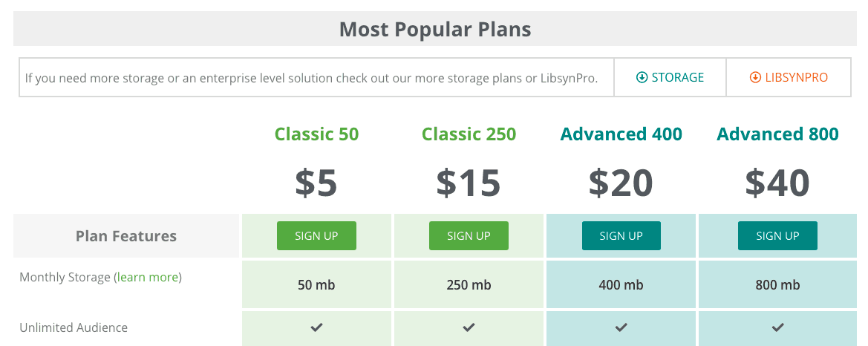Click the $20 price of Advanced 400

pyautogui.click(x=621, y=183)
